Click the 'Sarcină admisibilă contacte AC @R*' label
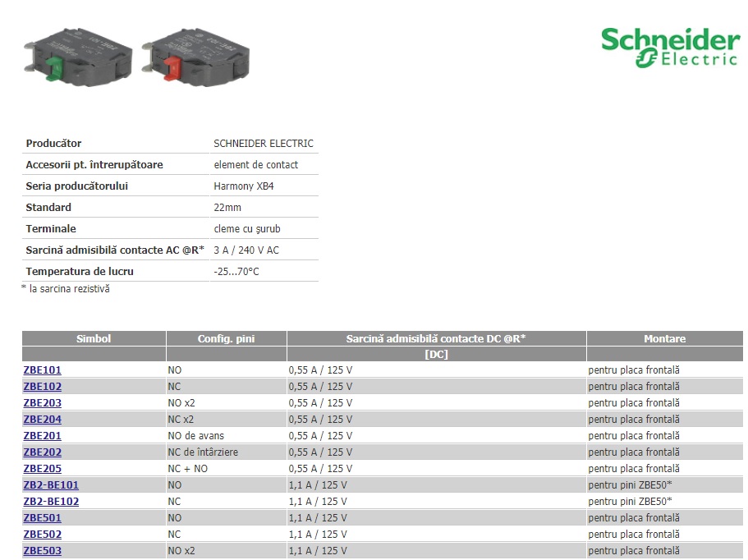 [115, 250]
